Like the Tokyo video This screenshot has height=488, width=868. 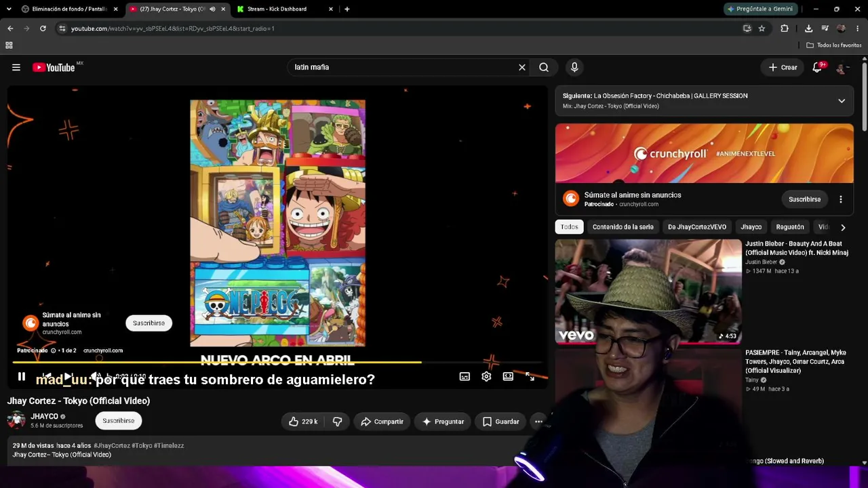303,422
